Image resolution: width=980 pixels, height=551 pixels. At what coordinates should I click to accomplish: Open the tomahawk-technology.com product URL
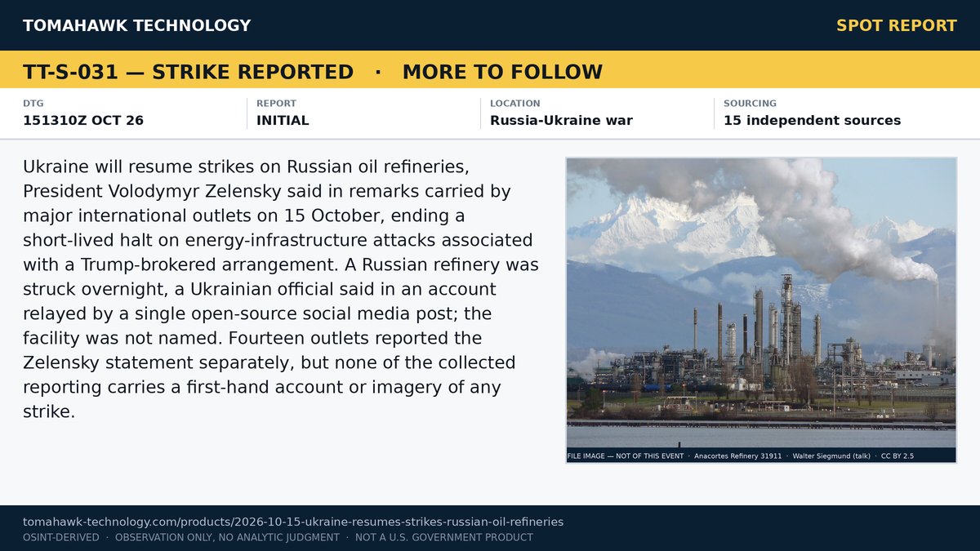[293, 522]
